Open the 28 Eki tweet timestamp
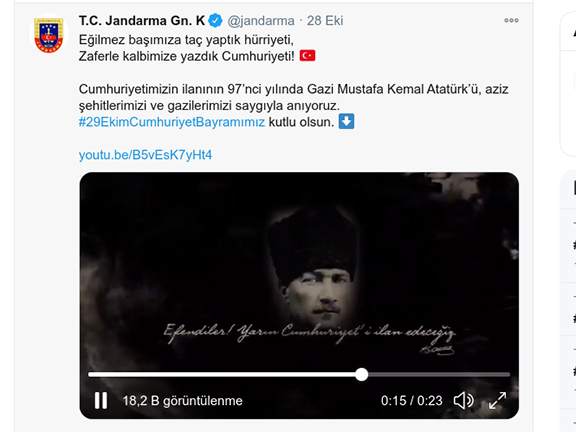This screenshot has height=432, width=576. click(x=325, y=21)
